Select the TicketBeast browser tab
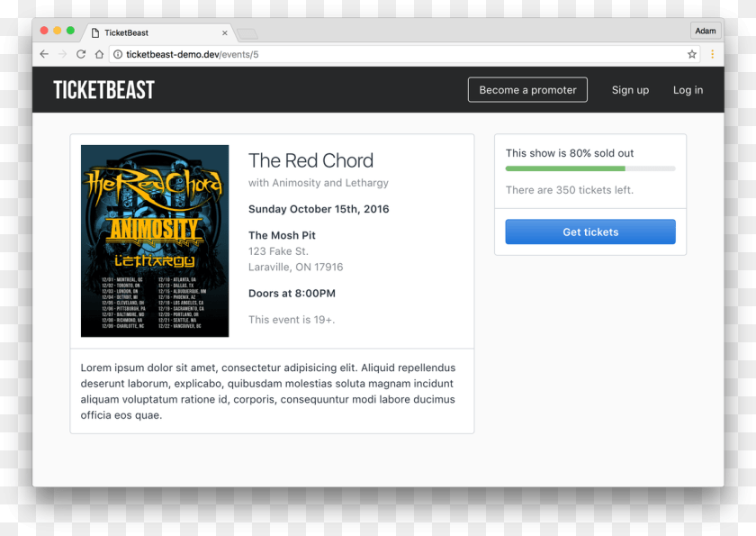Viewport: 756px width, 536px height. (159, 32)
